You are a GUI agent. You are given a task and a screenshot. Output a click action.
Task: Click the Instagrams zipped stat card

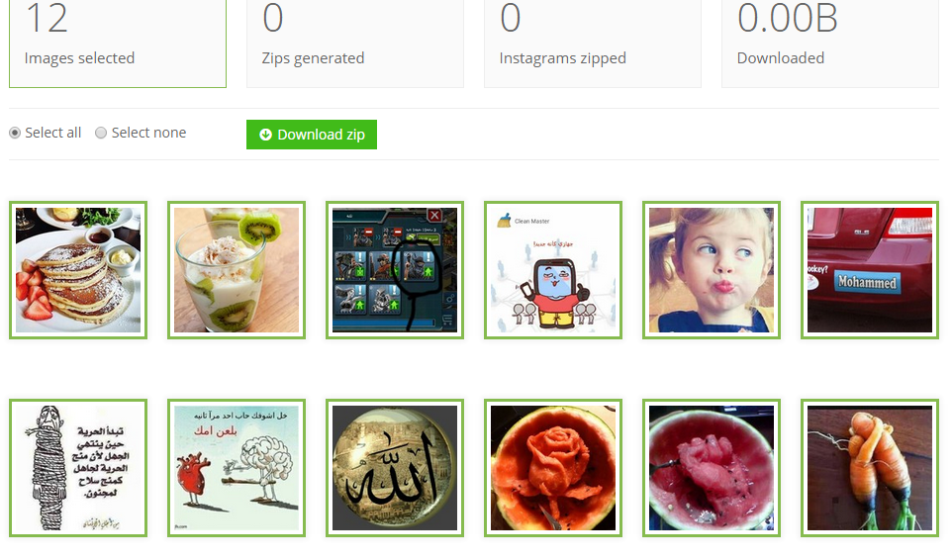(x=593, y=43)
